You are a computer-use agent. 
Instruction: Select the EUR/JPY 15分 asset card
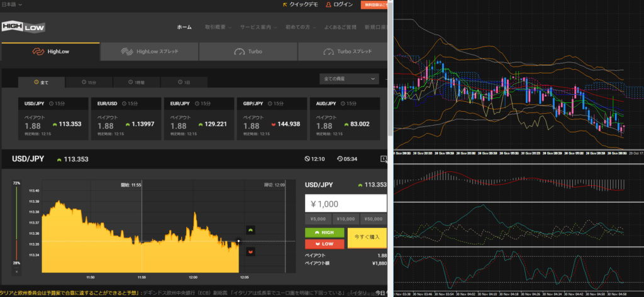point(199,119)
